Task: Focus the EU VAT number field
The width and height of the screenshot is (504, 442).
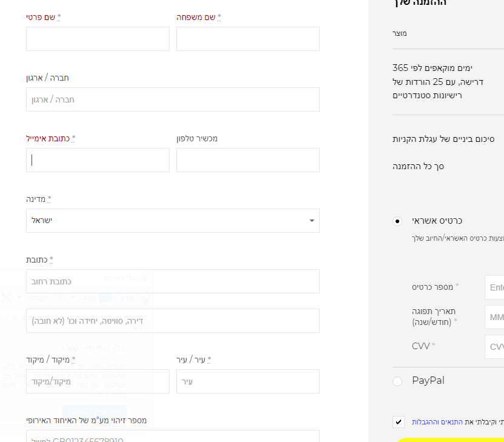Action: 173,437
